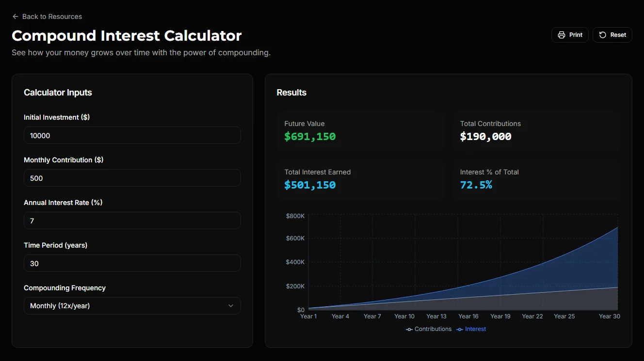Click the Initial Investment ($) label
Screen dimensions: 644x361
(57, 117)
